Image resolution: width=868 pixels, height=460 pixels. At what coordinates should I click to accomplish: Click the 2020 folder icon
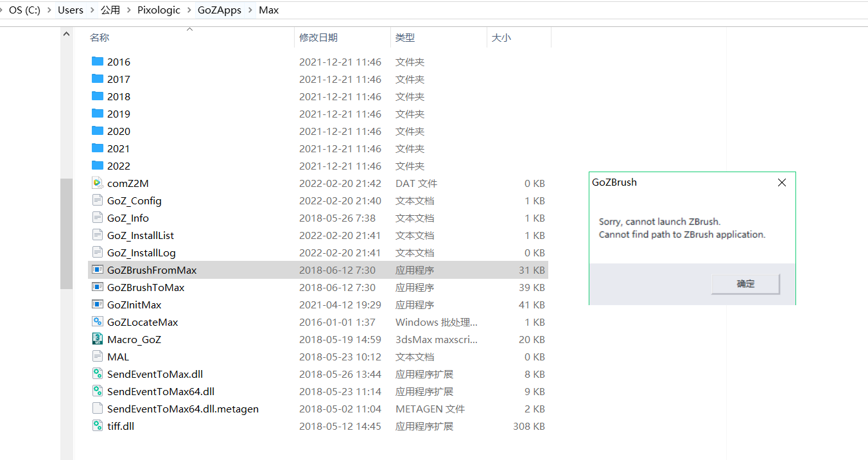pos(98,131)
